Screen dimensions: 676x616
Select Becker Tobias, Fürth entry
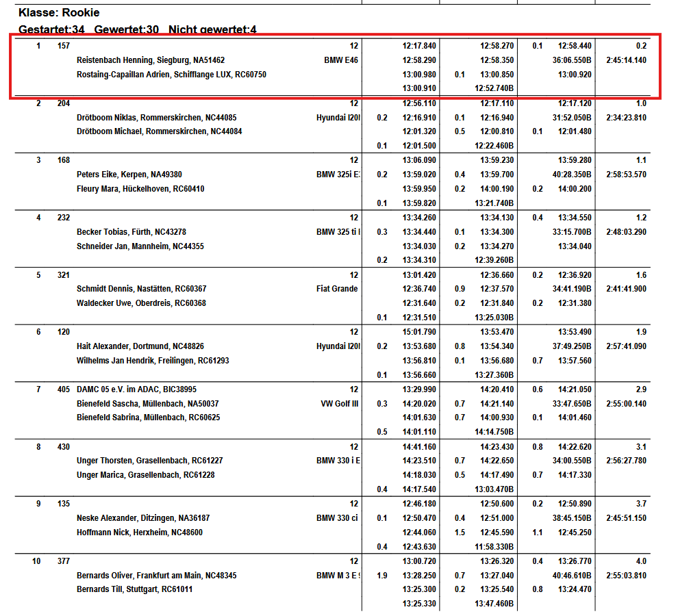point(131,232)
